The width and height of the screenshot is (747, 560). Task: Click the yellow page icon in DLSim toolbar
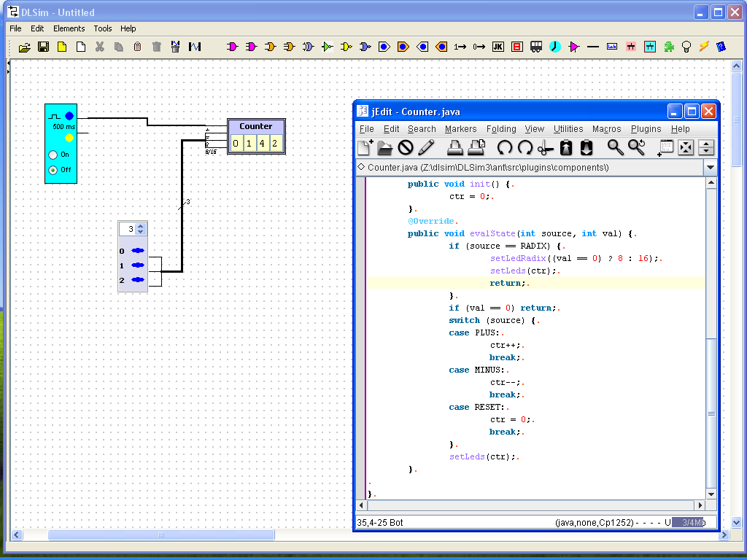click(x=62, y=47)
